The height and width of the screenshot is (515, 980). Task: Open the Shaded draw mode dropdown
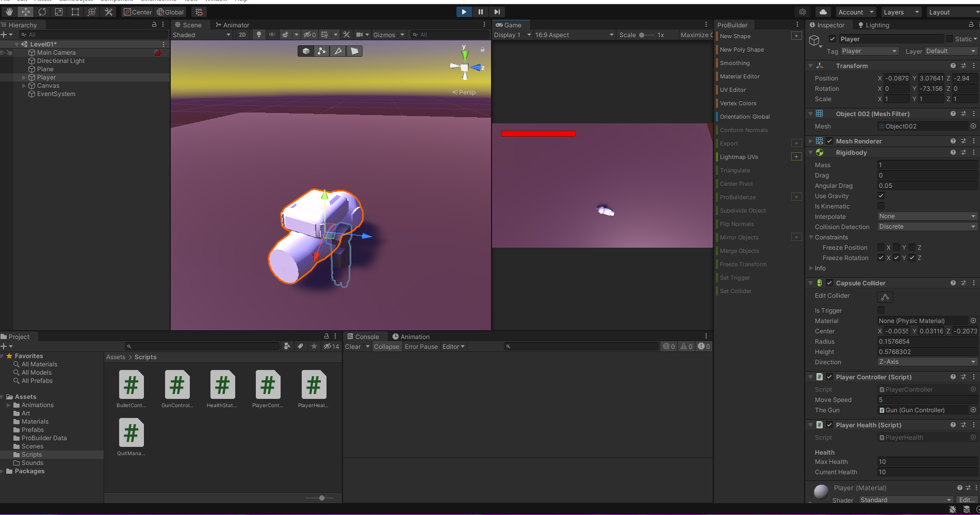(202, 35)
